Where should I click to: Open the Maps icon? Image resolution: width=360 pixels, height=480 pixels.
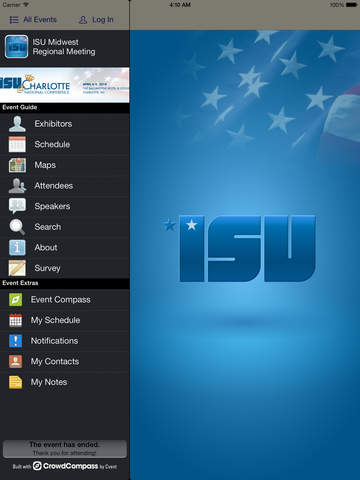point(17,165)
